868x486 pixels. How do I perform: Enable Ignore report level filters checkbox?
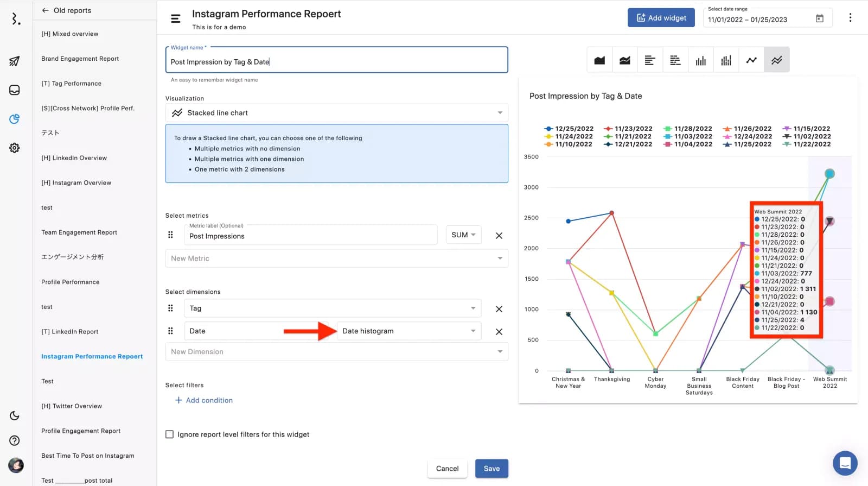coord(170,434)
